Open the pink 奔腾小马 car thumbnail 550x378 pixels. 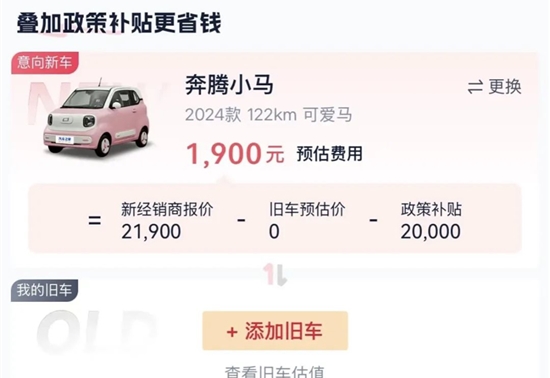coord(97,117)
